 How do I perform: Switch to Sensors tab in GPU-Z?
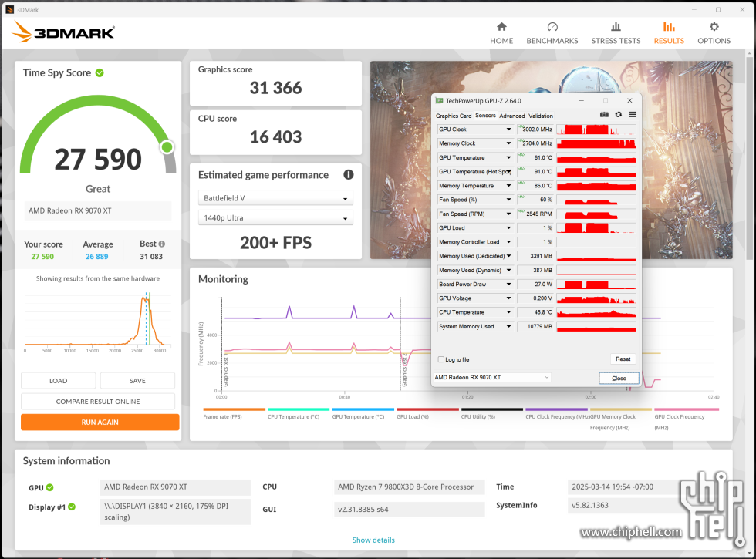click(x=485, y=116)
